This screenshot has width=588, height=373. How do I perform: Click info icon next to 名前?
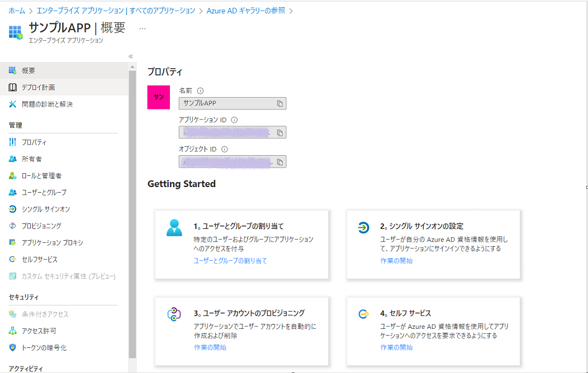200,90
